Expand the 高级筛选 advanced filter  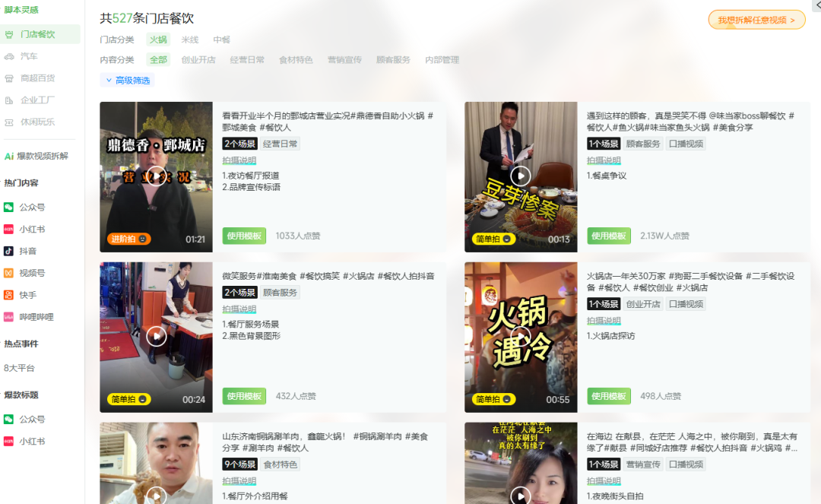coord(128,80)
